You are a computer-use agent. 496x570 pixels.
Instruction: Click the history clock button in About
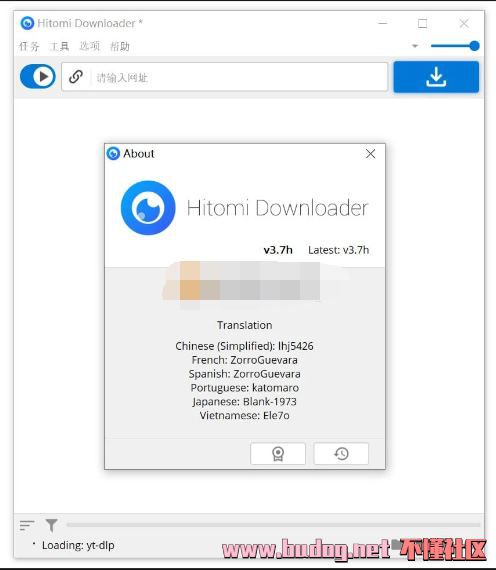point(341,453)
